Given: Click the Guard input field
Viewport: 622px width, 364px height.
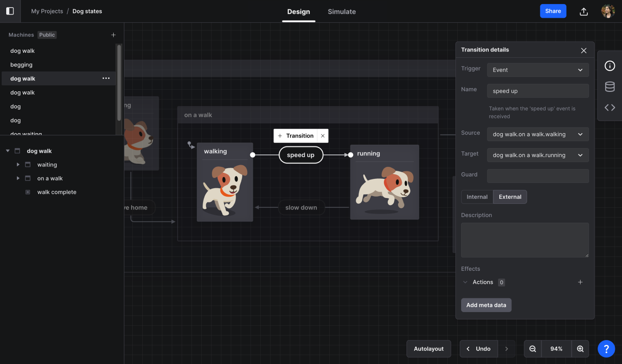Looking at the screenshot, I should click(x=538, y=176).
